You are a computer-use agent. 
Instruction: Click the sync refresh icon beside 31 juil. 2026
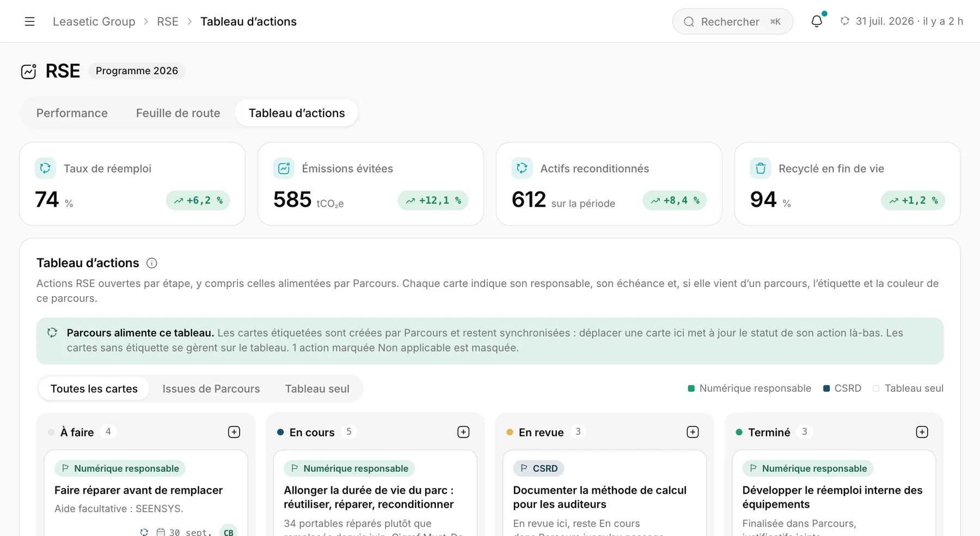click(844, 21)
